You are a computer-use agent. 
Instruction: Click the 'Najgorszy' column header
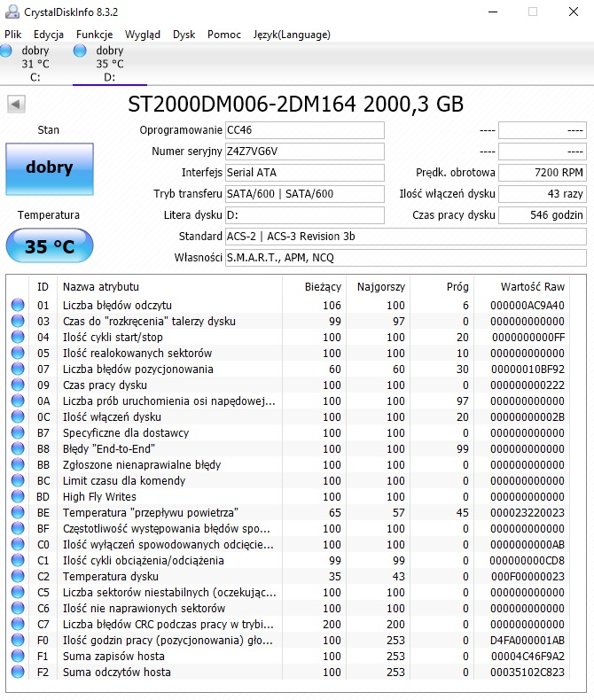379,286
